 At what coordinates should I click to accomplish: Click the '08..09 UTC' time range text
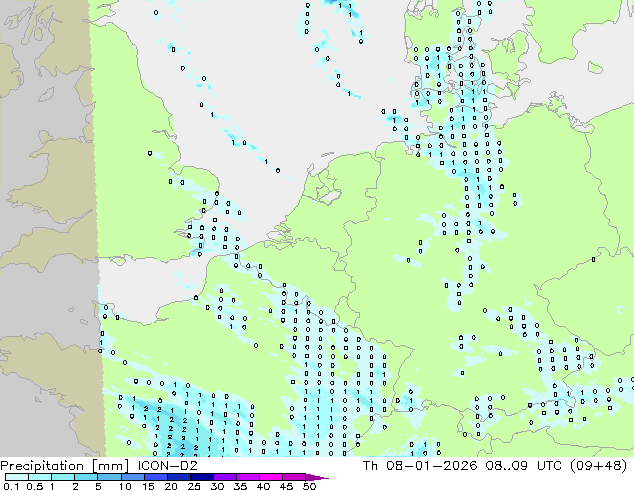pyautogui.click(x=524, y=466)
